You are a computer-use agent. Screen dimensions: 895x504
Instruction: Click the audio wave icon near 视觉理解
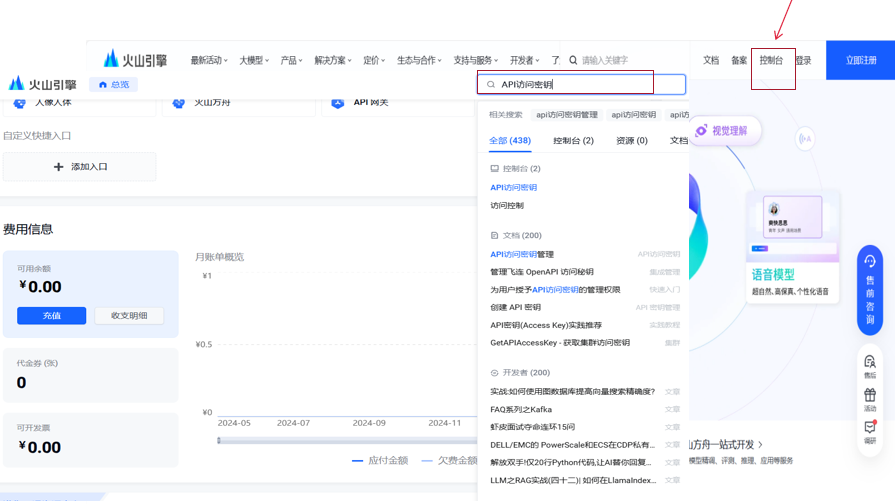(805, 139)
